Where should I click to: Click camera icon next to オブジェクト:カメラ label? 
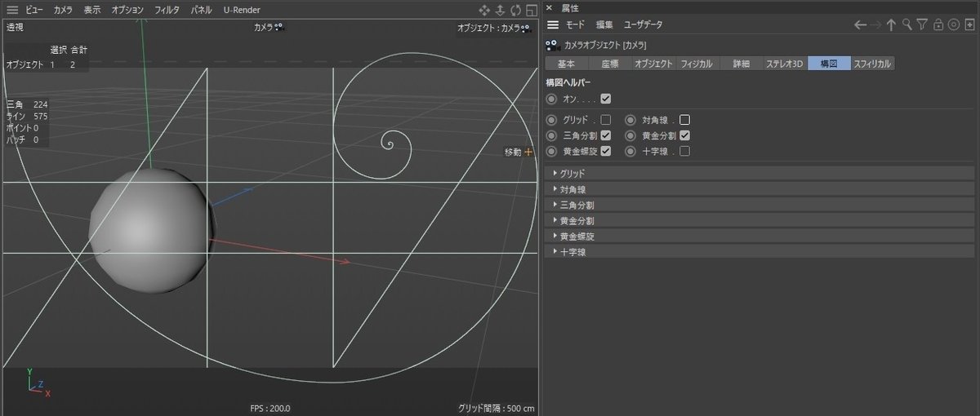pyautogui.click(x=524, y=28)
